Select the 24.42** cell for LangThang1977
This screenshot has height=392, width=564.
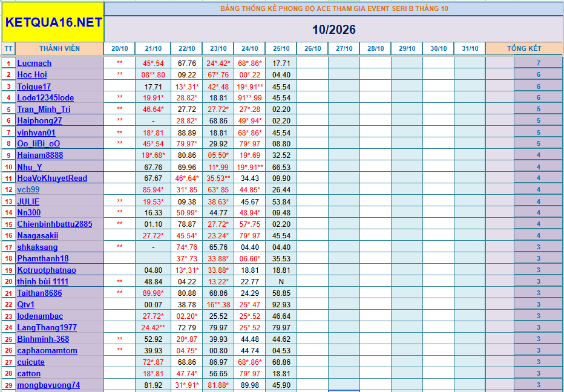coord(153,328)
